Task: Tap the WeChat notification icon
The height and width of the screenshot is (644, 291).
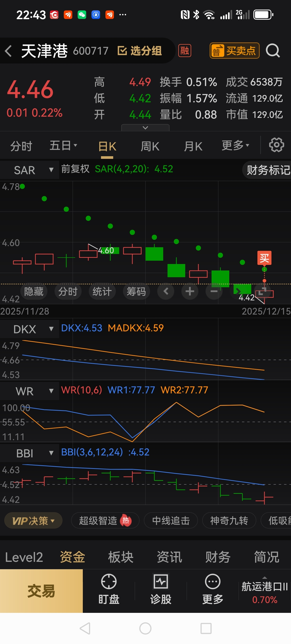Action: pyautogui.click(x=82, y=15)
